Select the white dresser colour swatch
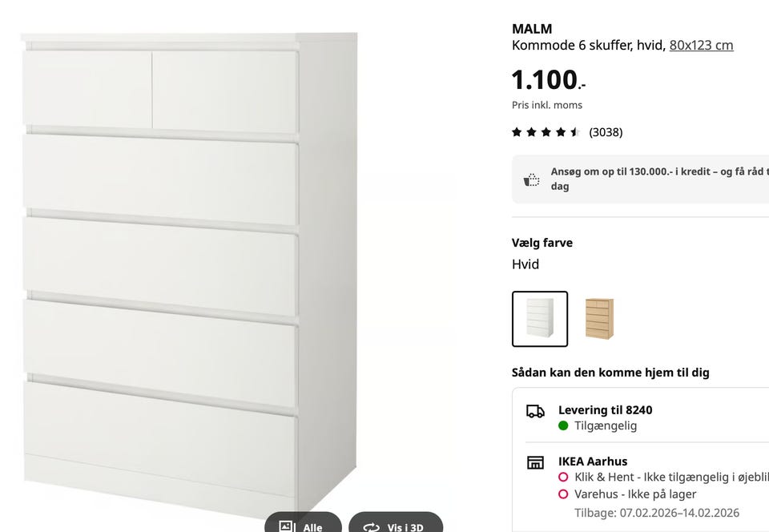The height and width of the screenshot is (532, 769). coord(540,319)
